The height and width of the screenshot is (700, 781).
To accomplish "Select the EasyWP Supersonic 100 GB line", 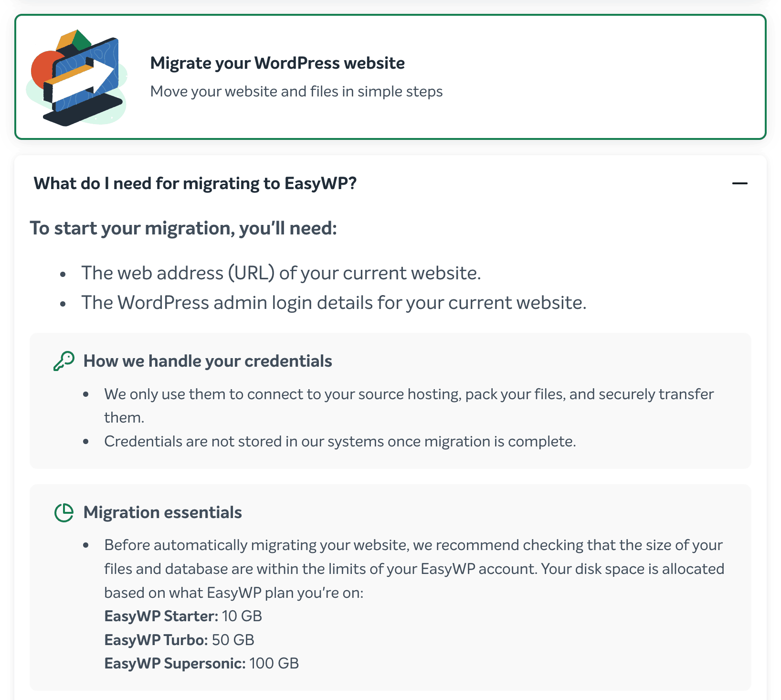I will 201,663.
